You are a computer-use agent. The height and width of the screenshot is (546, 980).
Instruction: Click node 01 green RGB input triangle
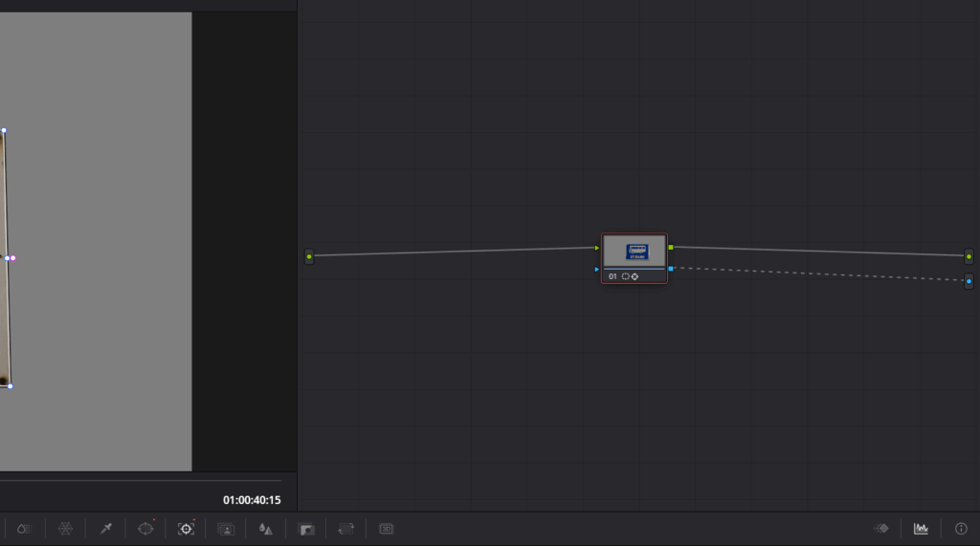(x=597, y=248)
